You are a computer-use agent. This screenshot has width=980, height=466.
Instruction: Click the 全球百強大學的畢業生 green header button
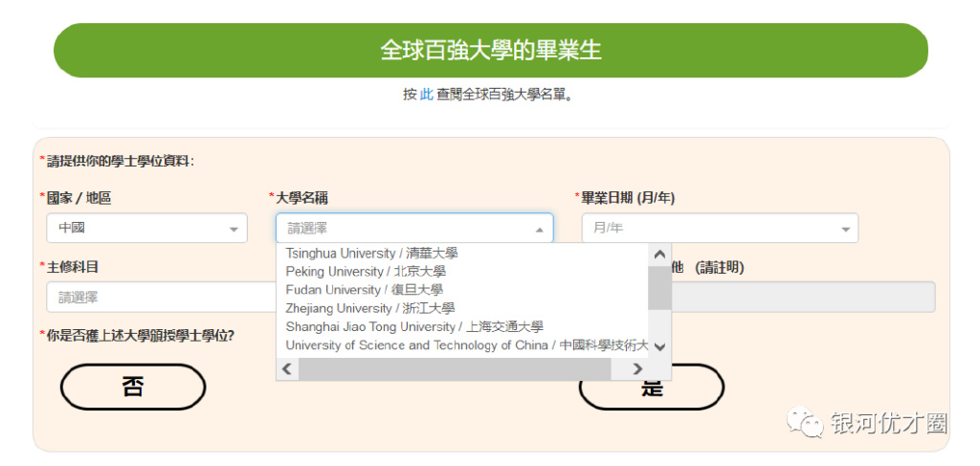tap(491, 51)
